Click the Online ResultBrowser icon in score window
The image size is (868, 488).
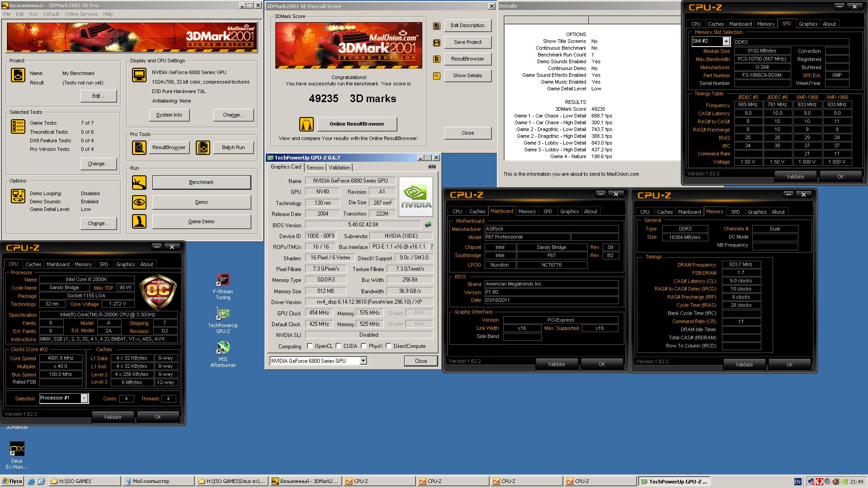[x=306, y=124]
